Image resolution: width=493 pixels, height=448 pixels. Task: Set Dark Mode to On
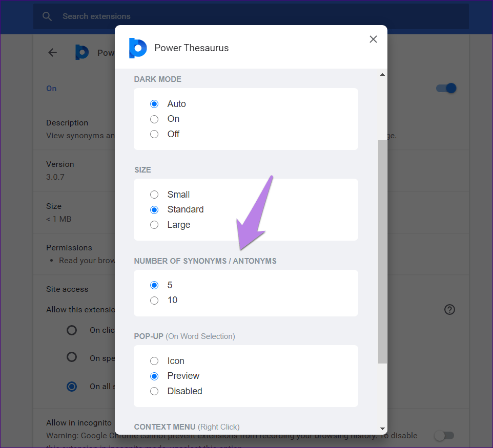click(154, 119)
